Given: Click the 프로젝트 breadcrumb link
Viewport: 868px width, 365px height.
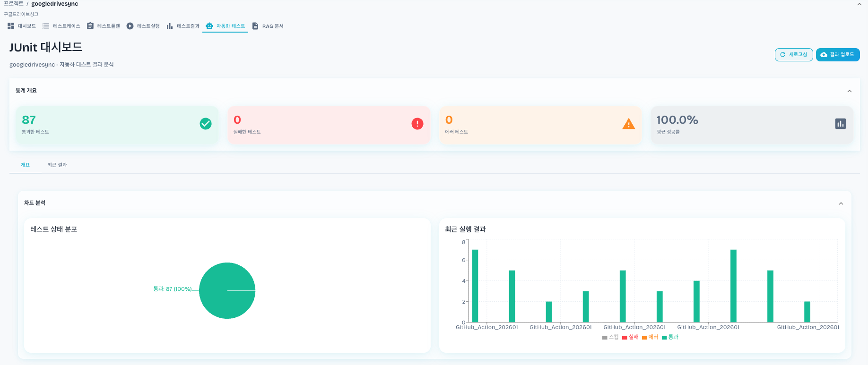Looking at the screenshot, I should [x=13, y=4].
